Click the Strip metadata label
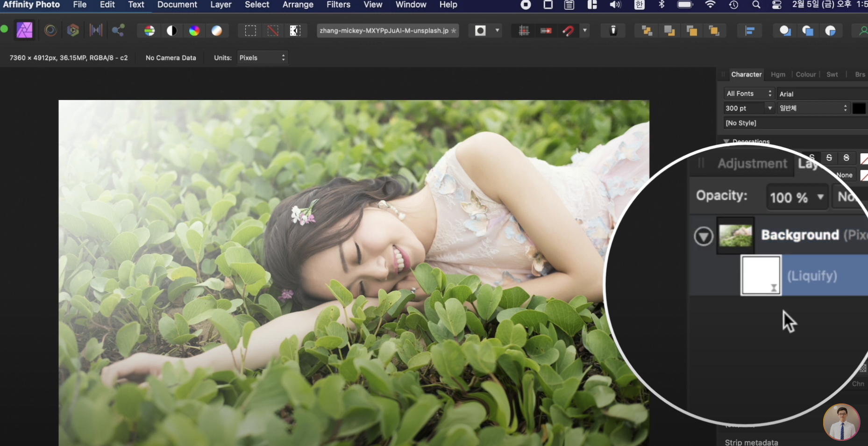 [x=751, y=442]
